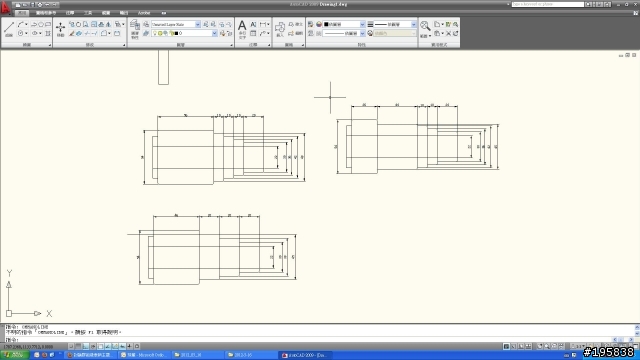This screenshot has width=640, height=360.
Task: Click the black color swatch in the Properties panel
Action: 326,24
